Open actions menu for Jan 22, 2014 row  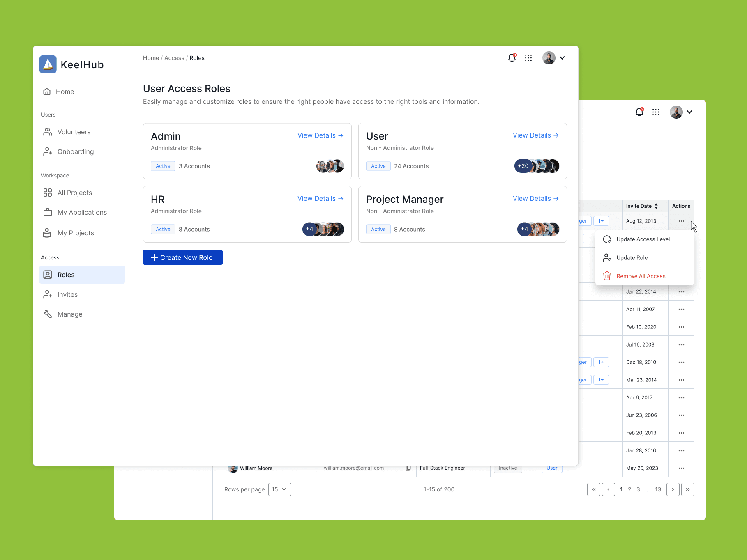tap(681, 292)
